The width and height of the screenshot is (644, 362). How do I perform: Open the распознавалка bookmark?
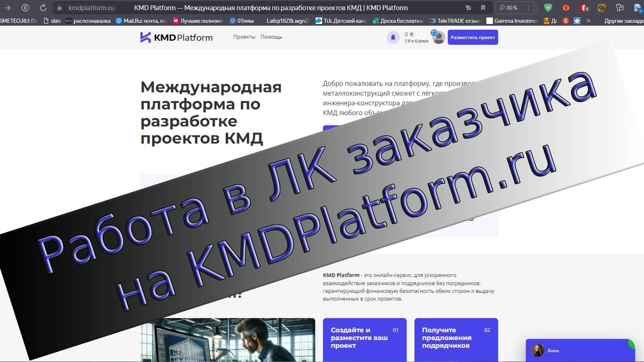[x=88, y=21]
